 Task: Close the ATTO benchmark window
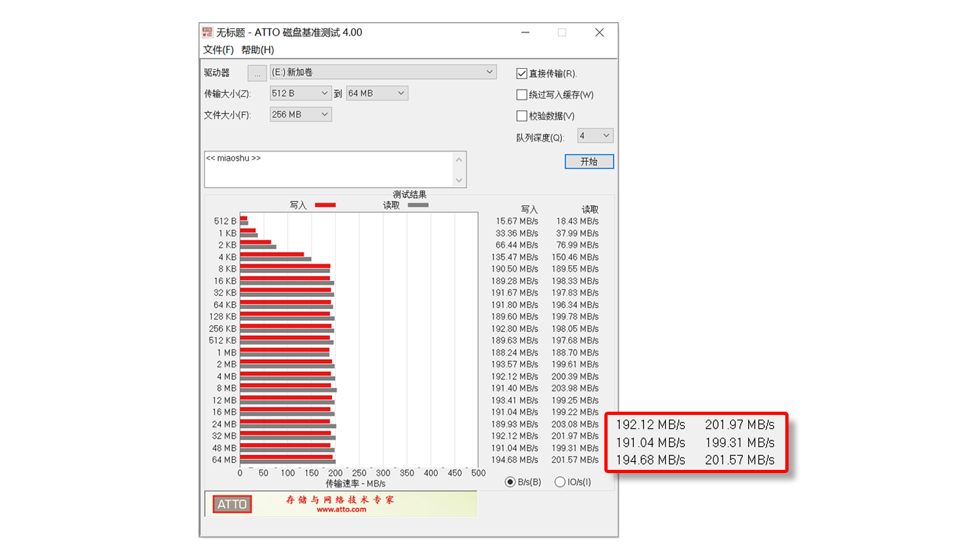[599, 32]
